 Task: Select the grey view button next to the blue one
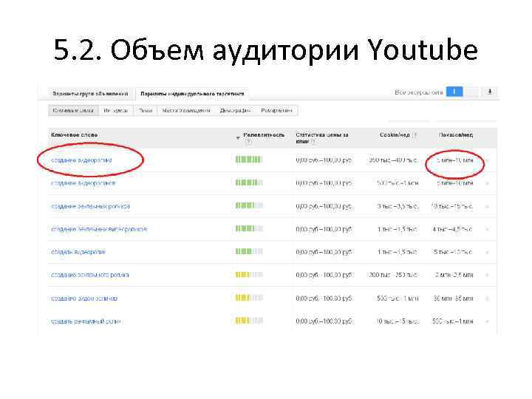[471, 92]
